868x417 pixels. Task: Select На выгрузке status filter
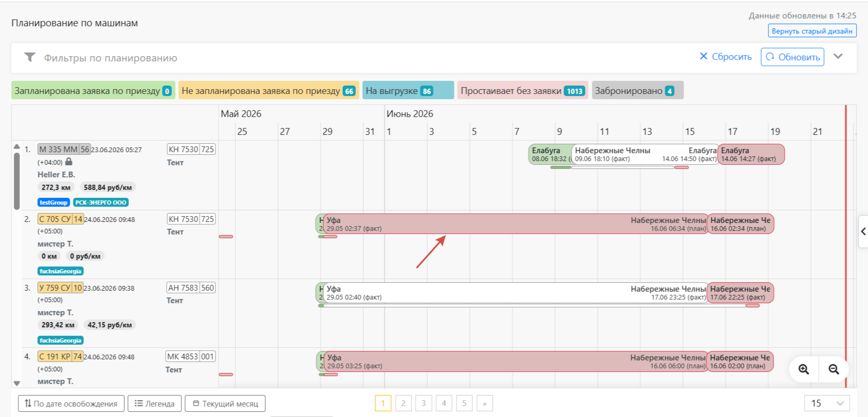pyautogui.click(x=408, y=90)
